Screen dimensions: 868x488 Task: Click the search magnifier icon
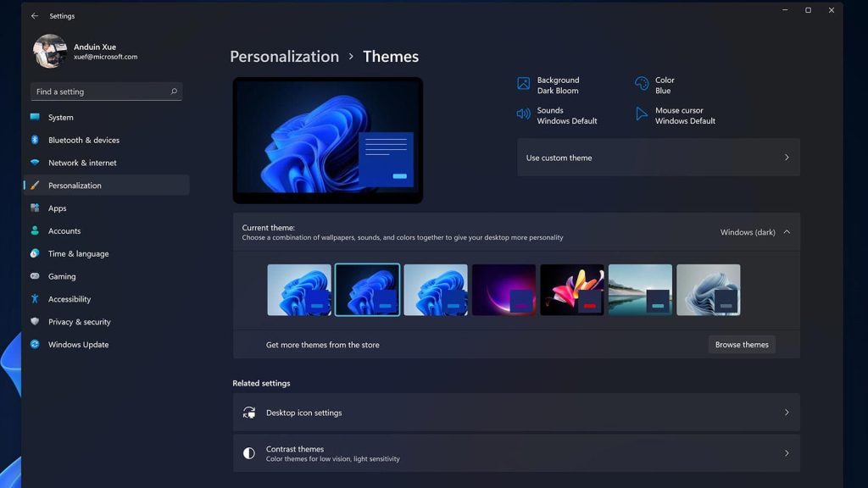(x=174, y=91)
